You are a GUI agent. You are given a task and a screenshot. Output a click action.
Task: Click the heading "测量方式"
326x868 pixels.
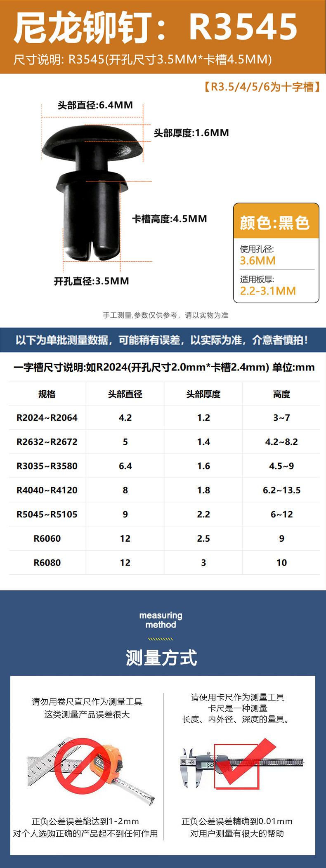click(161, 658)
